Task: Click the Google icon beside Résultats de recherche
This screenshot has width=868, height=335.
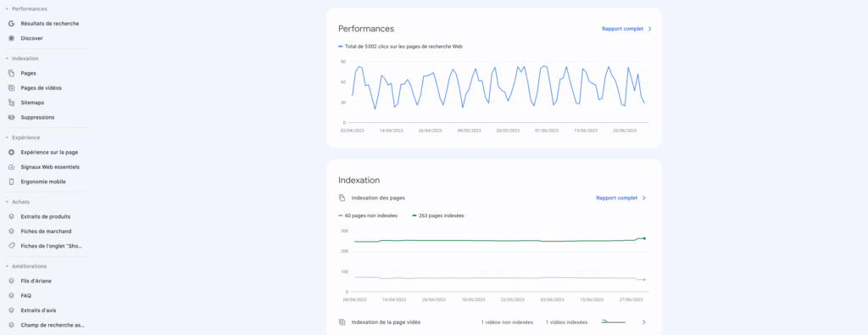Action: point(11,24)
